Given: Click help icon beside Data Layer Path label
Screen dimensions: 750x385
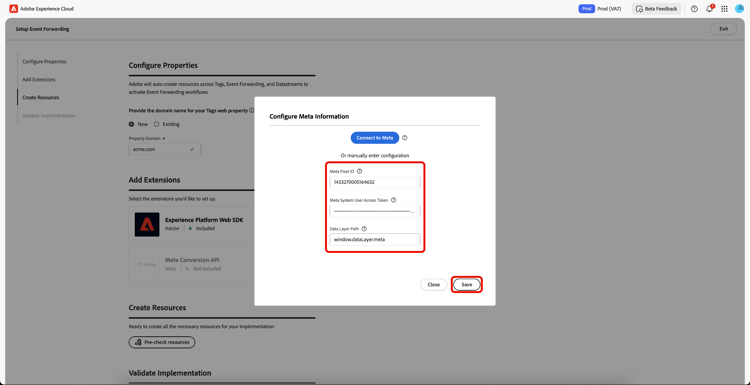Looking at the screenshot, I should tap(364, 229).
